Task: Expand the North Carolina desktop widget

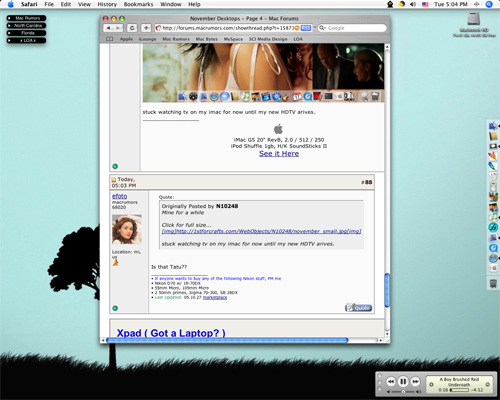Action: tap(26, 26)
